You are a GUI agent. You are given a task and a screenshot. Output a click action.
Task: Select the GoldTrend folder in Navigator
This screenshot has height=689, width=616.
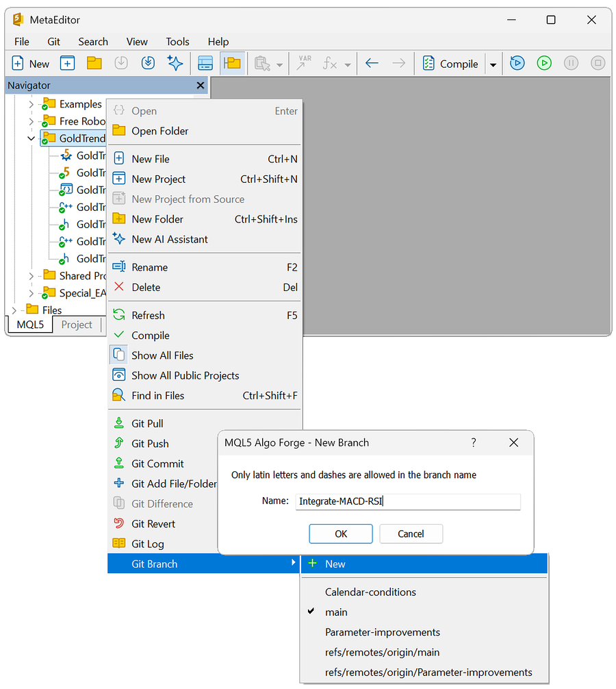[x=74, y=138]
